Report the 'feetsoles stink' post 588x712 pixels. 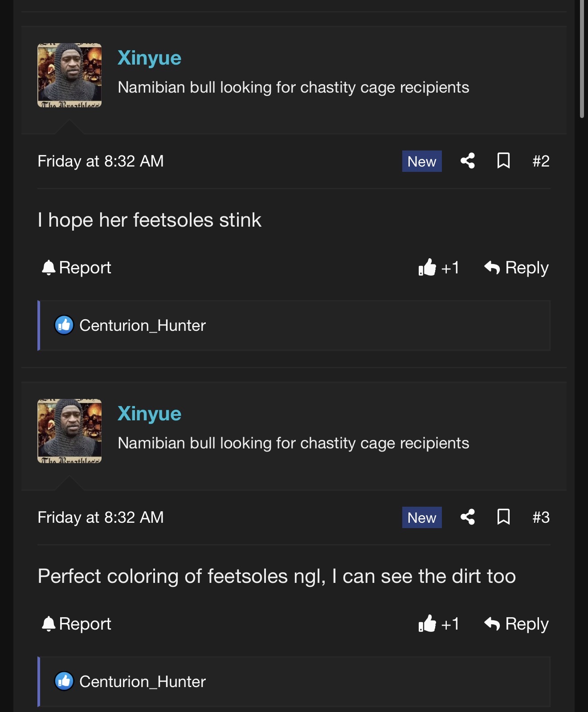tap(77, 268)
